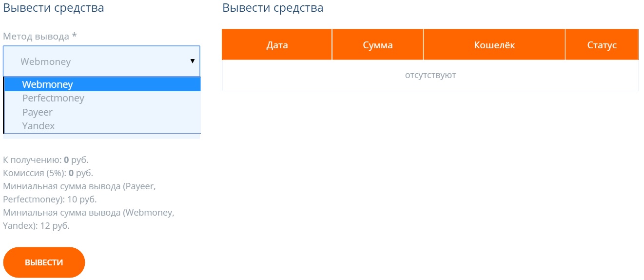Click the Метод вывода field label
Image resolution: width=644 pixels, height=280 pixels.
click(40, 36)
